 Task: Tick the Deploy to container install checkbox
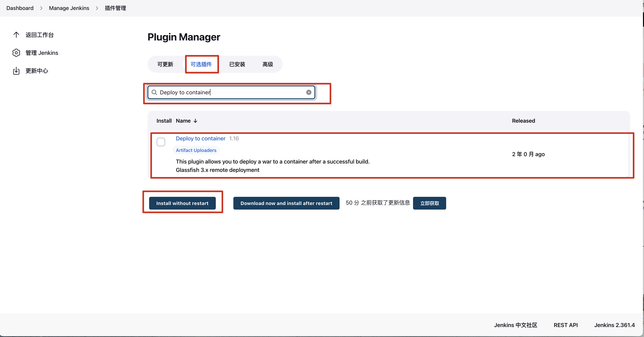click(x=161, y=142)
